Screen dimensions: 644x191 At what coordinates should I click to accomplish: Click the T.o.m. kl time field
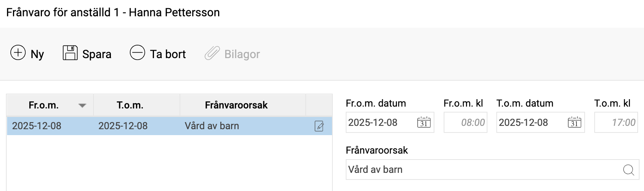click(616, 123)
